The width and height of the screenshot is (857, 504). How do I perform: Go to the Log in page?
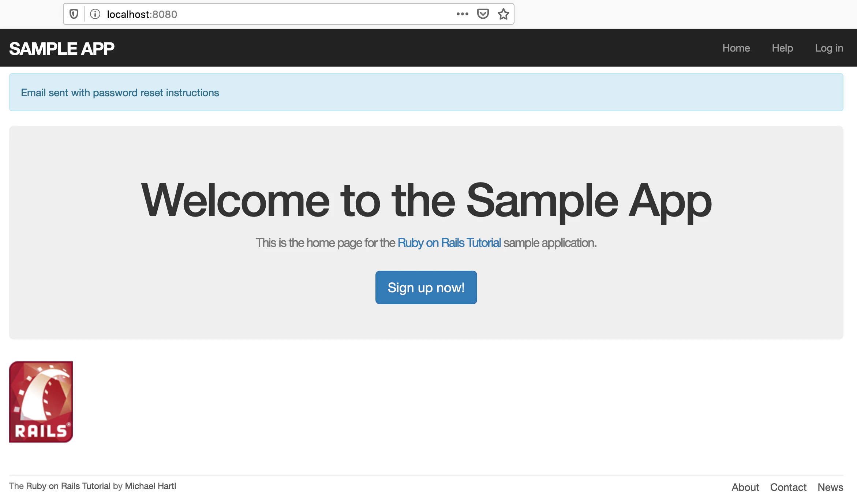(x=829, y=48)
